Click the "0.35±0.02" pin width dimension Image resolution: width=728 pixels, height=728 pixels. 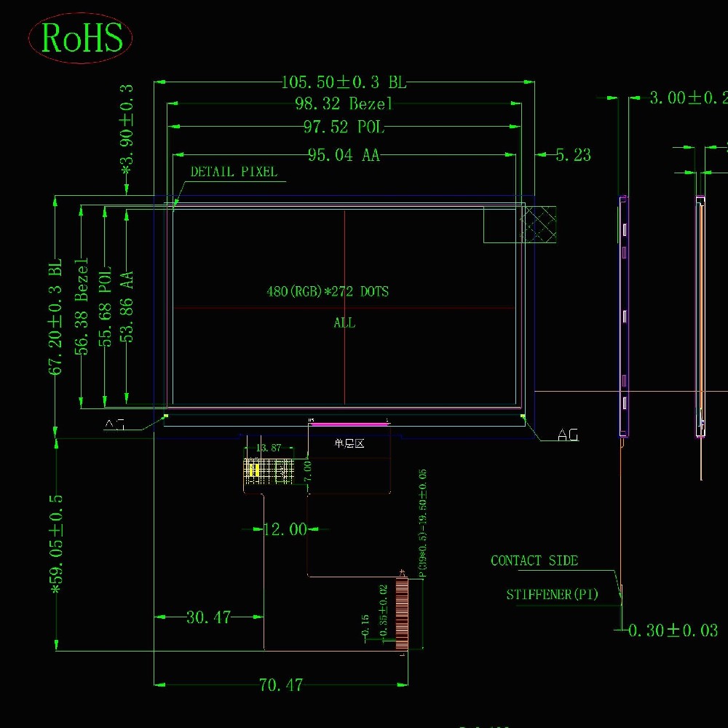(384, 612)
